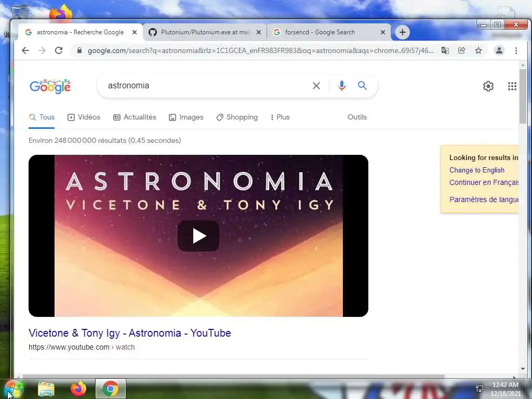Open the Windows Start menu

[x=13, y=389]
